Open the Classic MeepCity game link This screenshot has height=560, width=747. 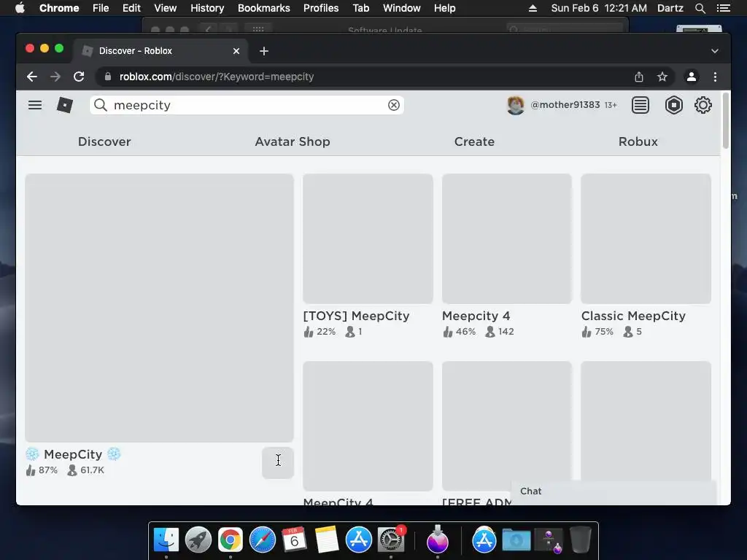(x=633, y=316)
